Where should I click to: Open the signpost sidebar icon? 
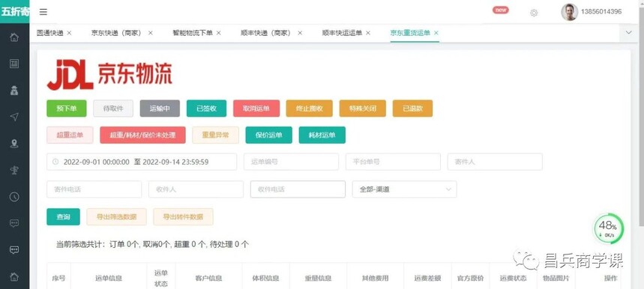pyautogui.click(x=14, y=170)
